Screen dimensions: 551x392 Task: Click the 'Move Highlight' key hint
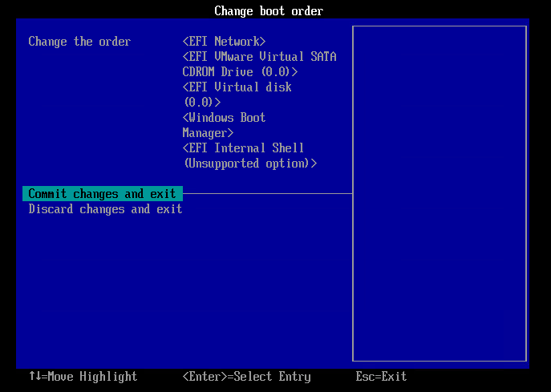click(x=83, y=377)
